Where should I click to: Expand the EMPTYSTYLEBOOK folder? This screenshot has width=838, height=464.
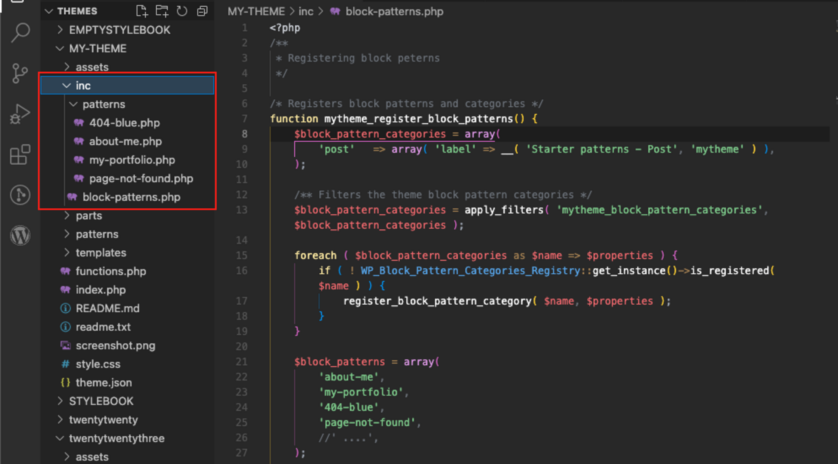coord(118,30)
